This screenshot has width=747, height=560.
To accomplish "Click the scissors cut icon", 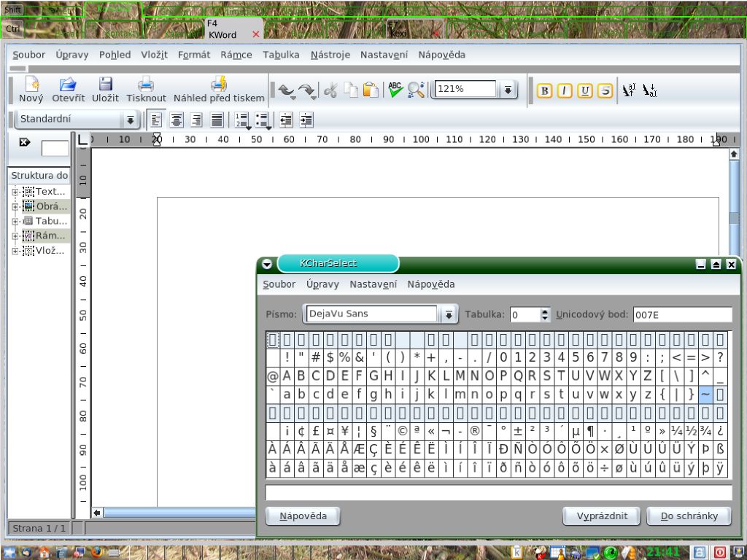I will click(x=330, y=90).
